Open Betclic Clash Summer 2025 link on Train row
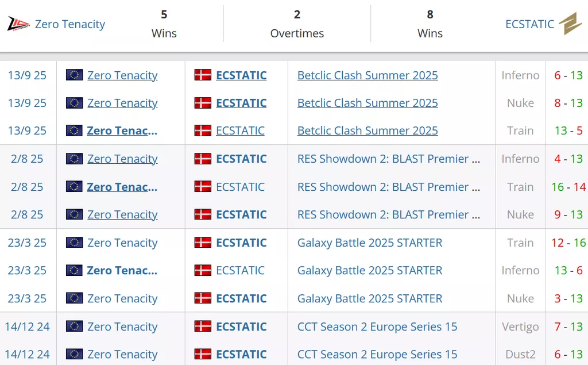The width and height of the screenshot is (588, 365). click(x=367, y=130)
